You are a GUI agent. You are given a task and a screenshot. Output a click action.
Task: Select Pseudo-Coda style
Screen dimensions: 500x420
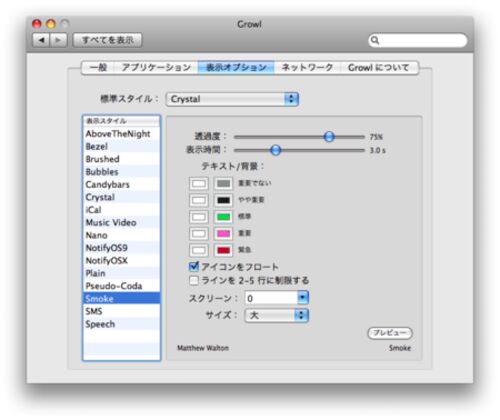[122, 286]
